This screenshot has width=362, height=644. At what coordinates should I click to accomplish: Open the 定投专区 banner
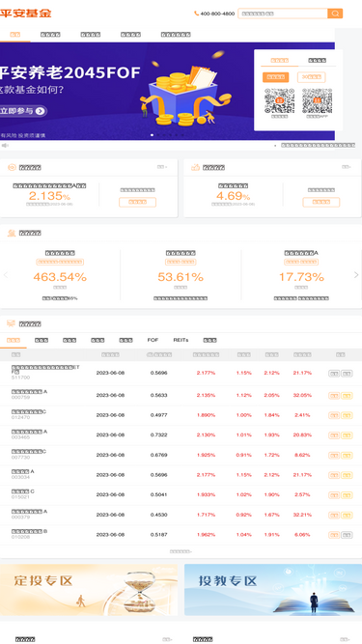pos(89,589)
